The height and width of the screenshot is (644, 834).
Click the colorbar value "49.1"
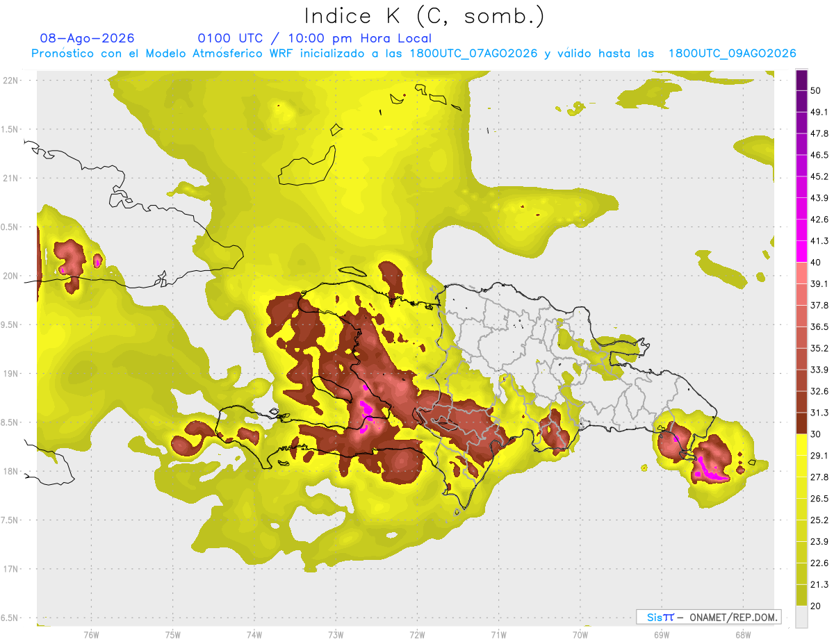pyautogui.click(x=819, y=112)
